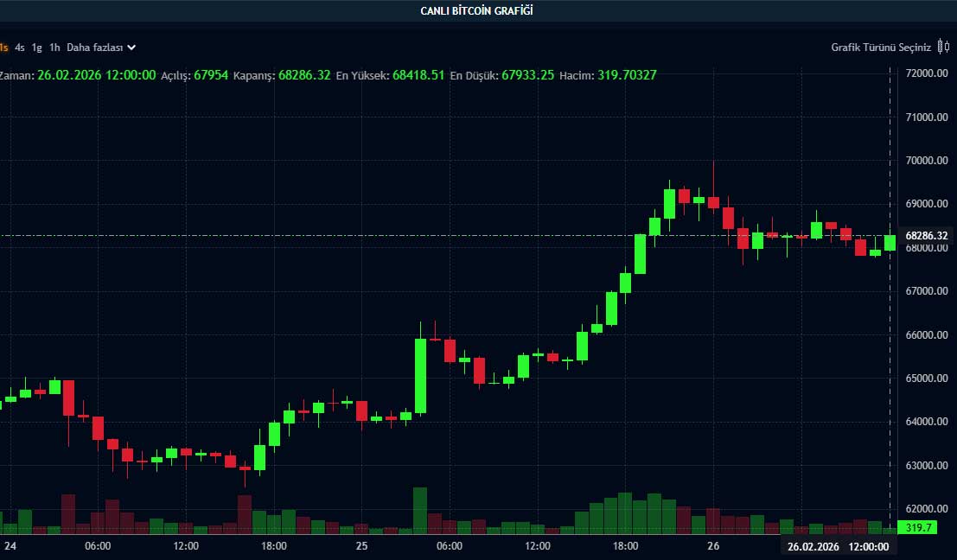The height and width of the screenshot is (560, 957).
Task: Collapse the timeframe chevron next to Daha fazlası
Action: pos(131,48)
